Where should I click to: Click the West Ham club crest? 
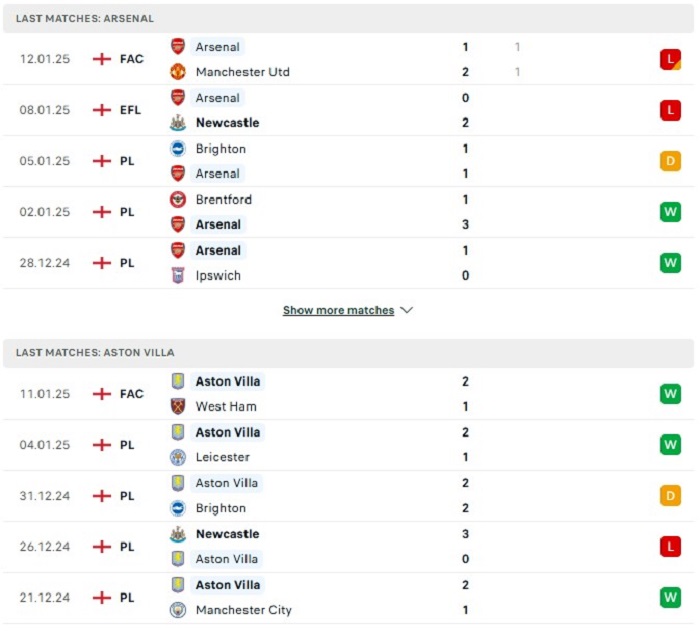178,406
